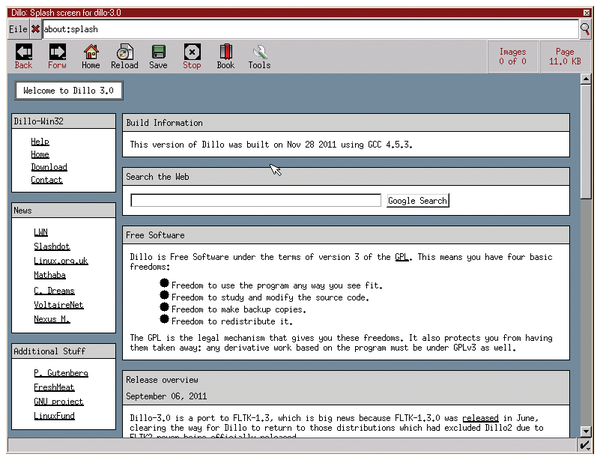600x460 pixels.
Task: Follow the FreshMeat link
Action: point(54,387)
